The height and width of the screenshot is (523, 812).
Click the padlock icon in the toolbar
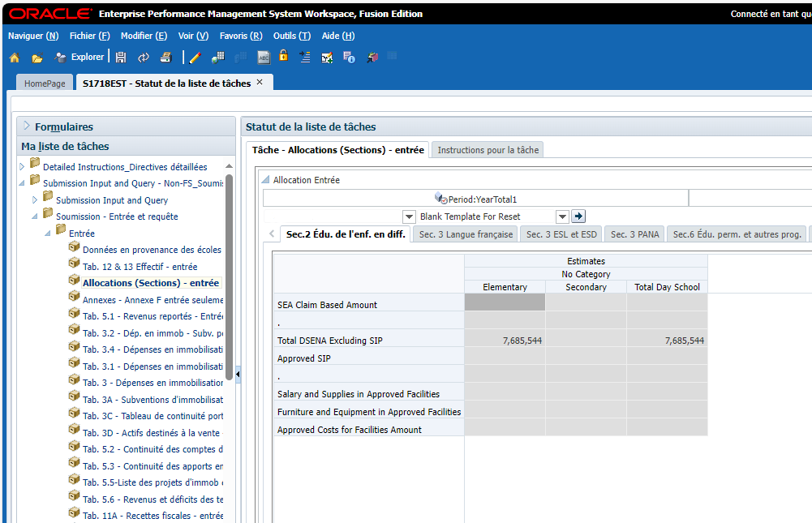tap(283, 57)
